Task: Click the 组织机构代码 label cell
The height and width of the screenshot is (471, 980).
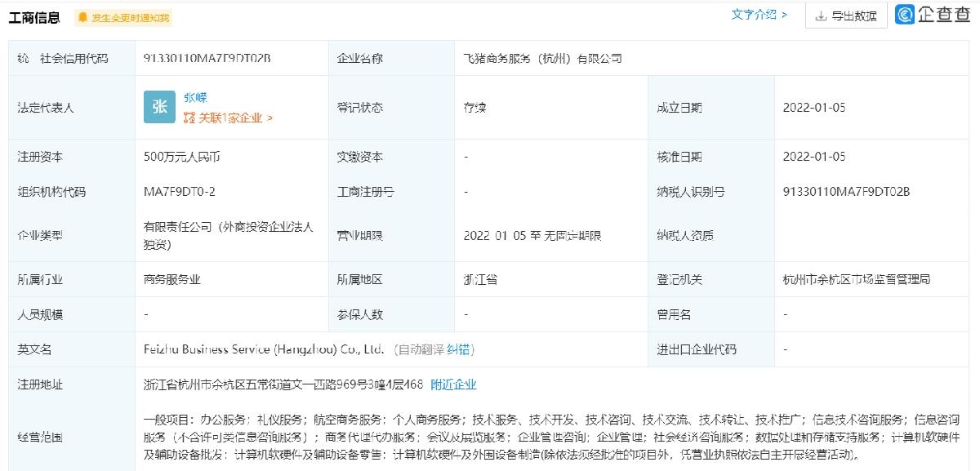Action: pos(72,192)
